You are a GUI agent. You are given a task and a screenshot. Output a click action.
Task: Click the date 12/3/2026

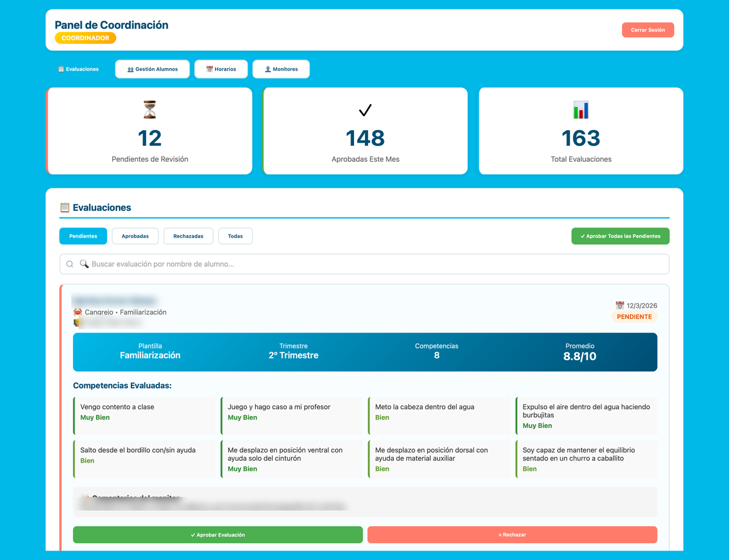[642, 306]
